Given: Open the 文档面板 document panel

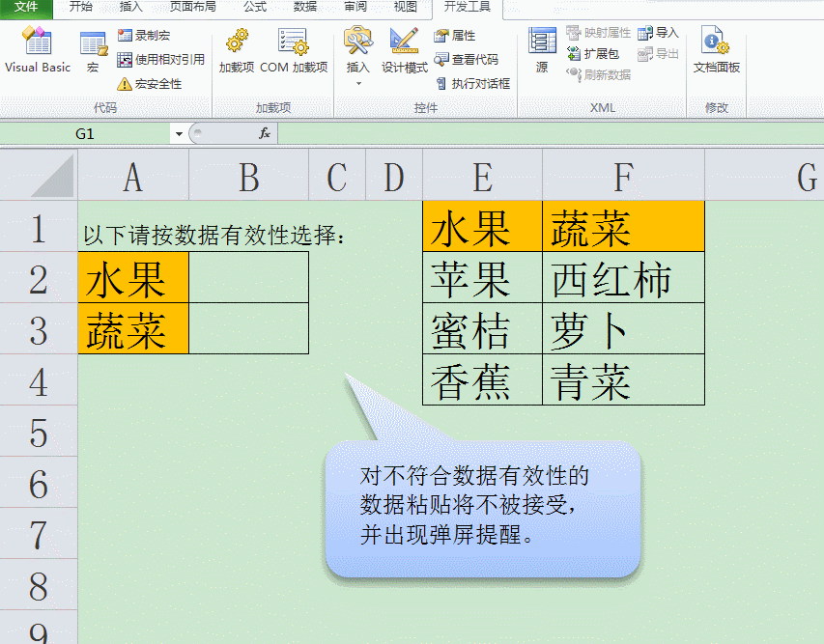Looking at the screenshot, I should coord(716,50).
